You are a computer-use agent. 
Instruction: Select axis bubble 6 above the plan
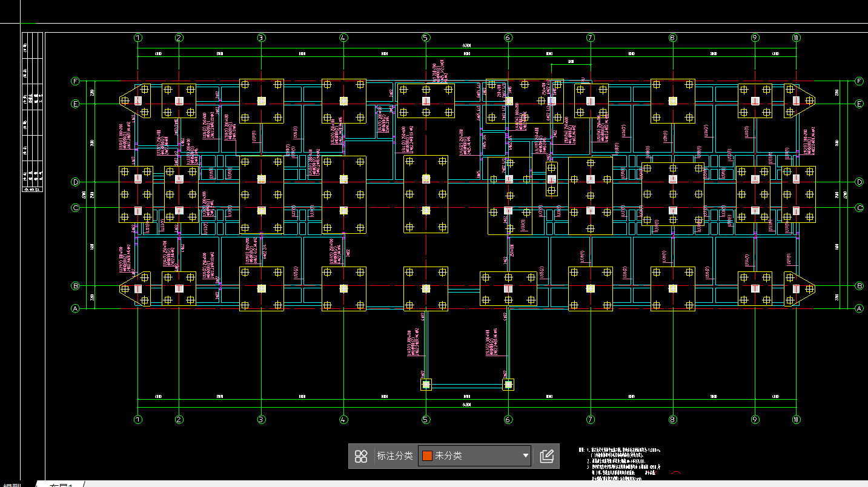[508, 38]
